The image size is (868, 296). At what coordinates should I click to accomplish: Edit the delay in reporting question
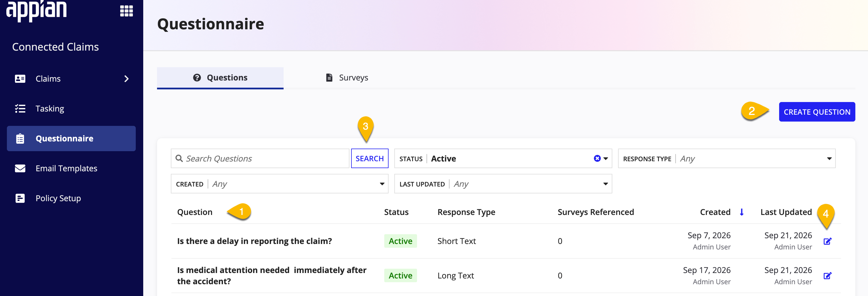[x=827, y=241]
